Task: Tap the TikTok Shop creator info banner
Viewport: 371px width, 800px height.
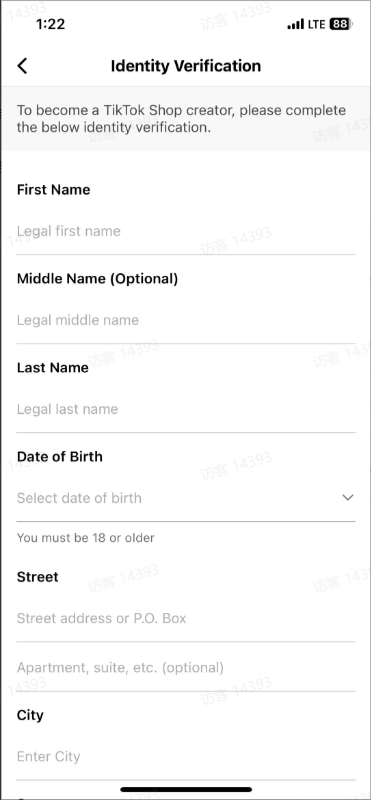Action: coord(186,119)
